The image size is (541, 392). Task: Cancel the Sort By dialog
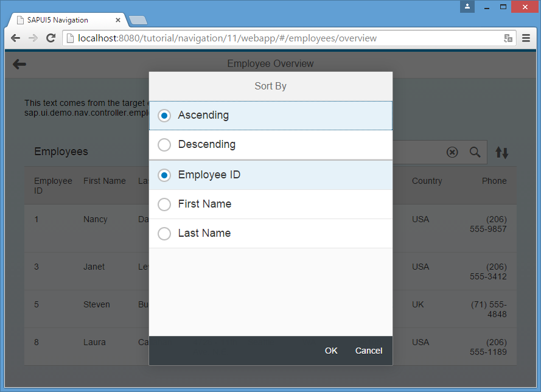pos(369,351)
